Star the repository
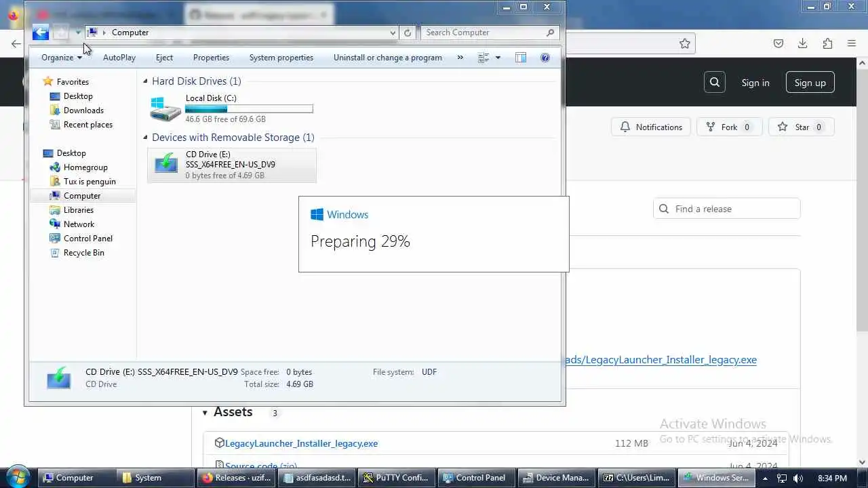This screenshot has width=868, height=488. (x=801, y=127)
